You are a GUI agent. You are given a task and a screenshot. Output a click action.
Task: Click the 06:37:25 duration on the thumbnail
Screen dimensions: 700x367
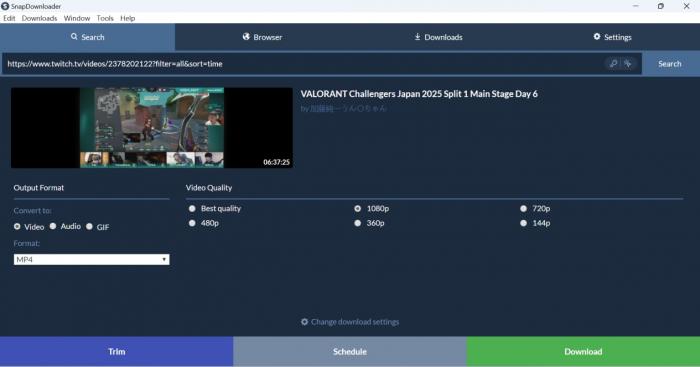click(276, 162)
